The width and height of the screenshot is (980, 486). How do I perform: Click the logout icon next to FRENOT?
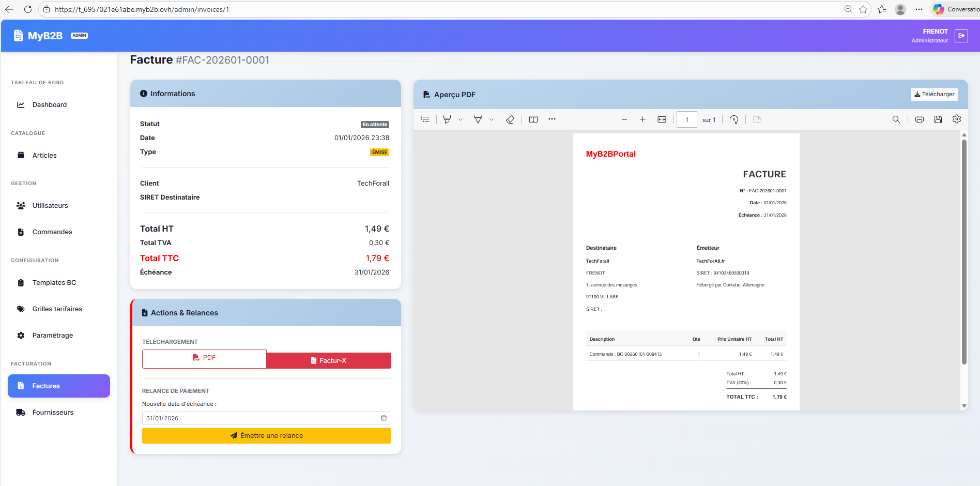pyautogui.click(x=961, y=36)
